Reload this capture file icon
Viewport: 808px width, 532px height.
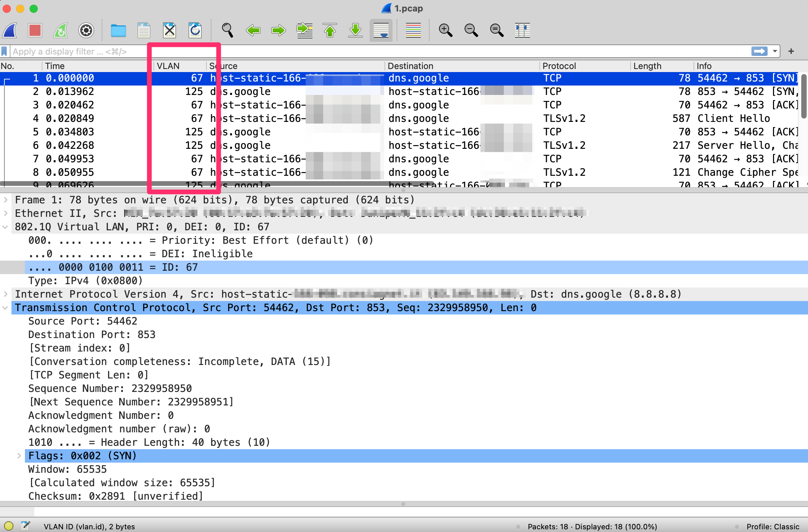pyautogui.click(x=195, y=31)
